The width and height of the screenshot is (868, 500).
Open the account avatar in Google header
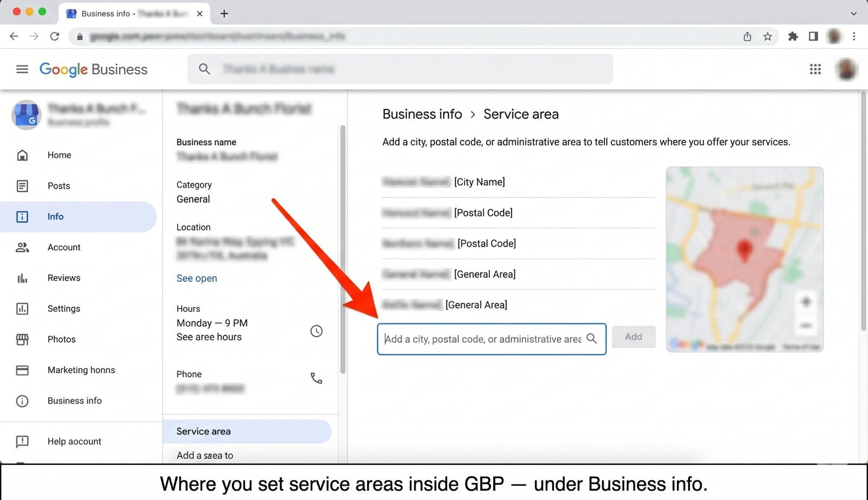[846, 69]
